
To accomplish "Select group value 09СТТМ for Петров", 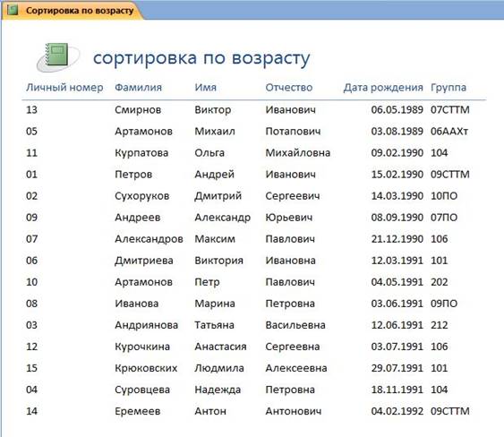I will click(450, 175).
